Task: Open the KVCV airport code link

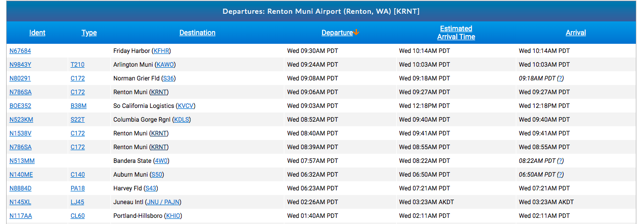Action: [x=185, y=106]
